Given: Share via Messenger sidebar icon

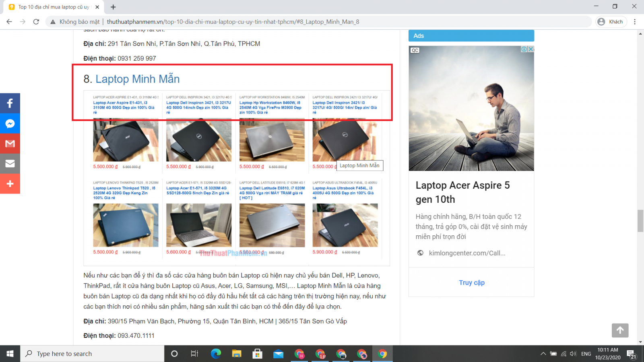Looking at the screenshot, I should pyautogui.click(x=10, y=123).
